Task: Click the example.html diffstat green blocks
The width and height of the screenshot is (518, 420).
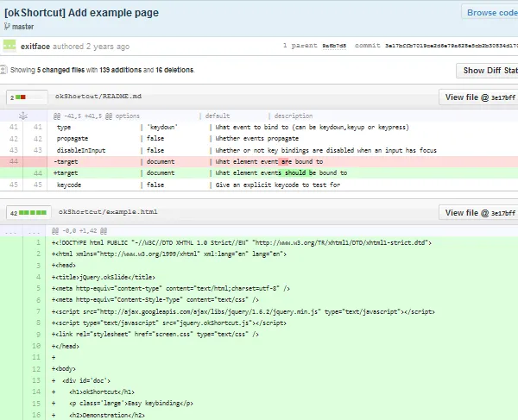Action: coord(33,211)
